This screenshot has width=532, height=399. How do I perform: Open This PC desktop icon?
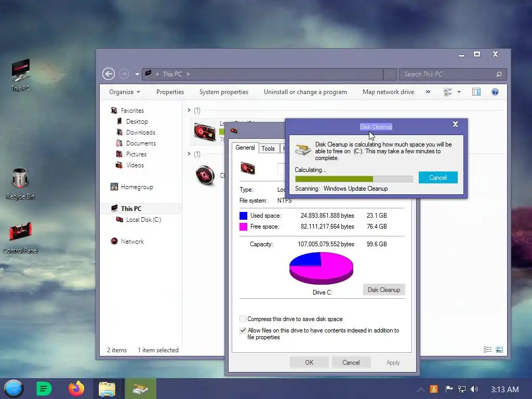coord(20,75)
